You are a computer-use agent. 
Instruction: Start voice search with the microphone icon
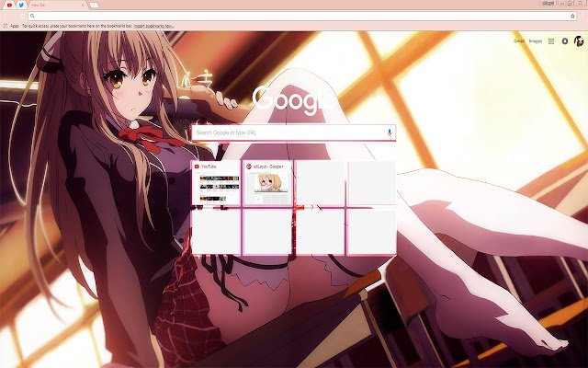(390, 132)
